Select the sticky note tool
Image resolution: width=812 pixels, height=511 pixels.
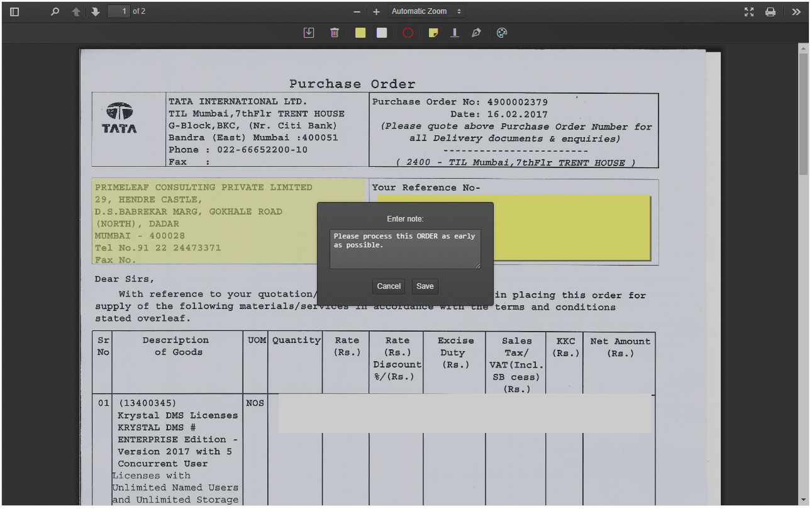tap(433, 33)
